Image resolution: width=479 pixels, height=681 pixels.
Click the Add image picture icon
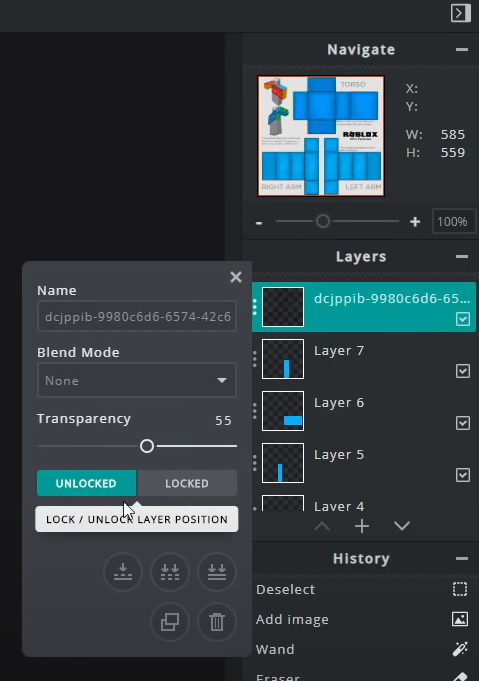tap(460, 619)
